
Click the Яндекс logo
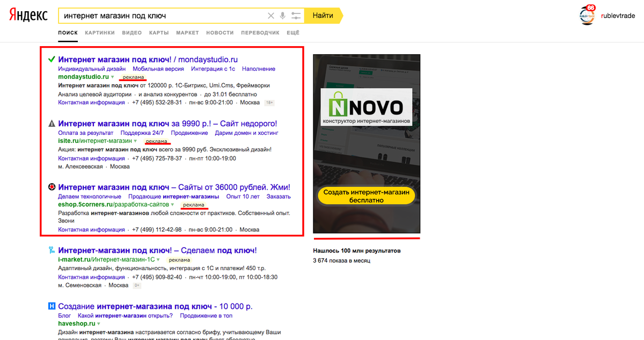[x=28, y=15]
